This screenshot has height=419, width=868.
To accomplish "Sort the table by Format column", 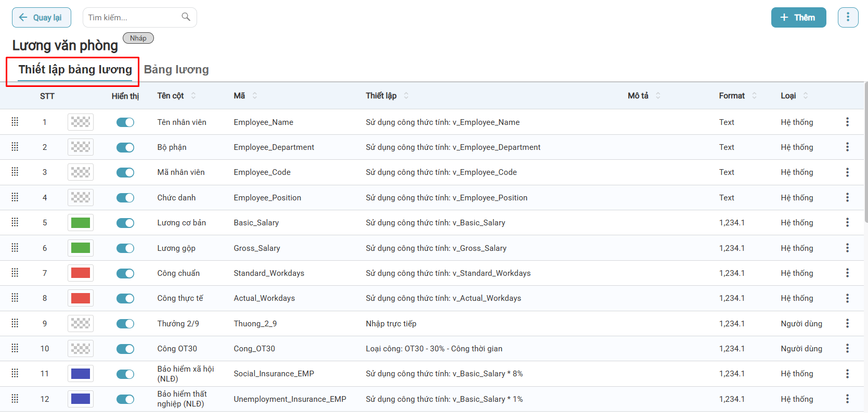I will [754, 96].
